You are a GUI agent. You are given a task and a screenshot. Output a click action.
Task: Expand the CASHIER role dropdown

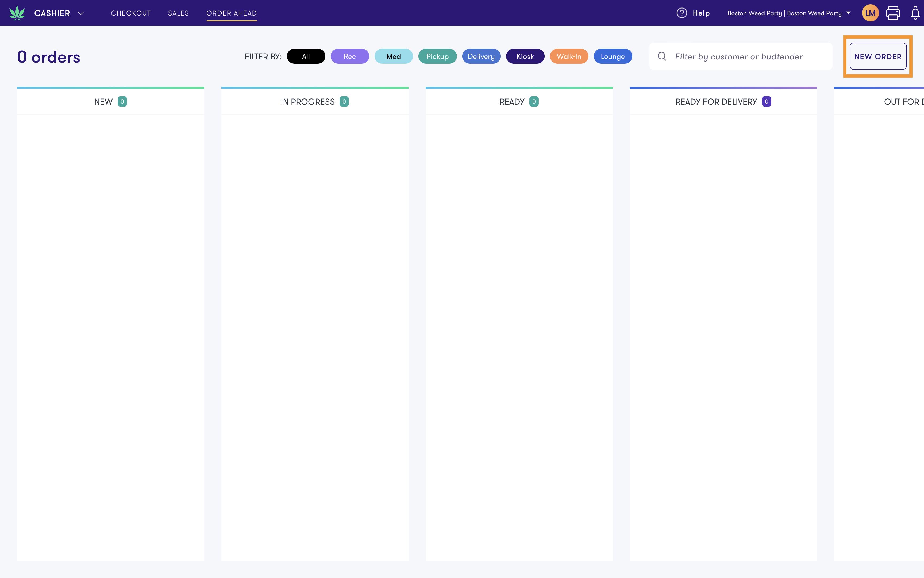[60, 13]
